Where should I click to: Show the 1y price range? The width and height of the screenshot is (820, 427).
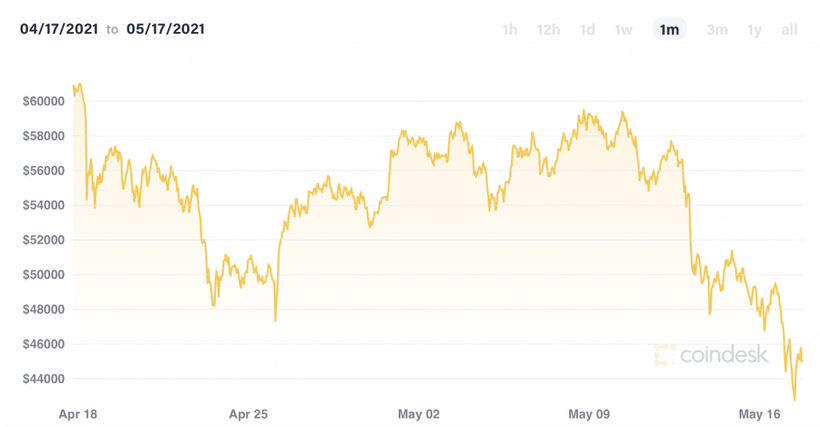click(754, 30)
